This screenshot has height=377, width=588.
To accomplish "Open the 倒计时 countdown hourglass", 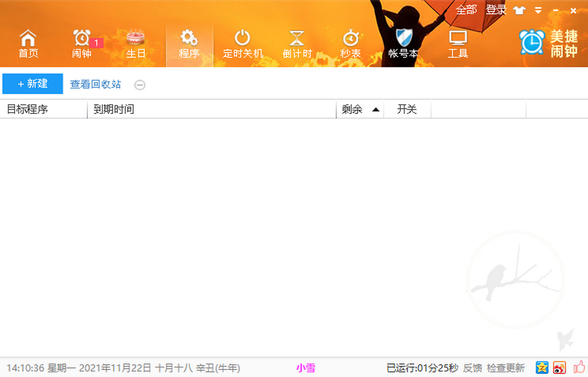I will pos(297,44).
